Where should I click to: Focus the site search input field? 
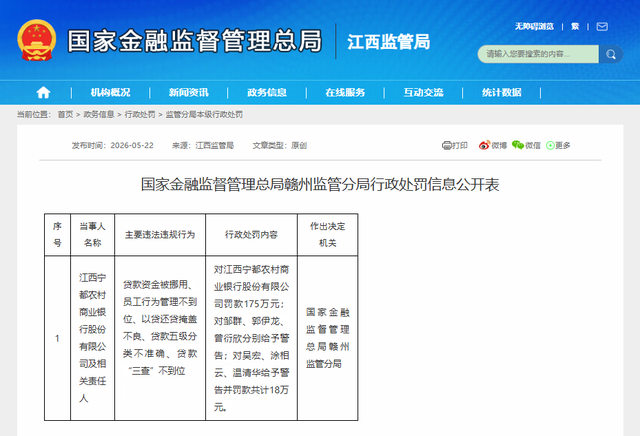point(538,54)
